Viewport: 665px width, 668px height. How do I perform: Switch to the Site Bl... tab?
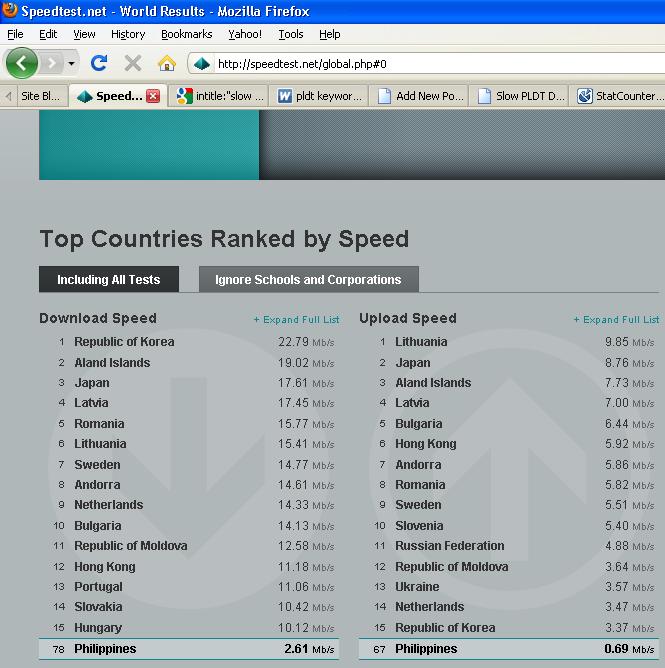point(41,96)
